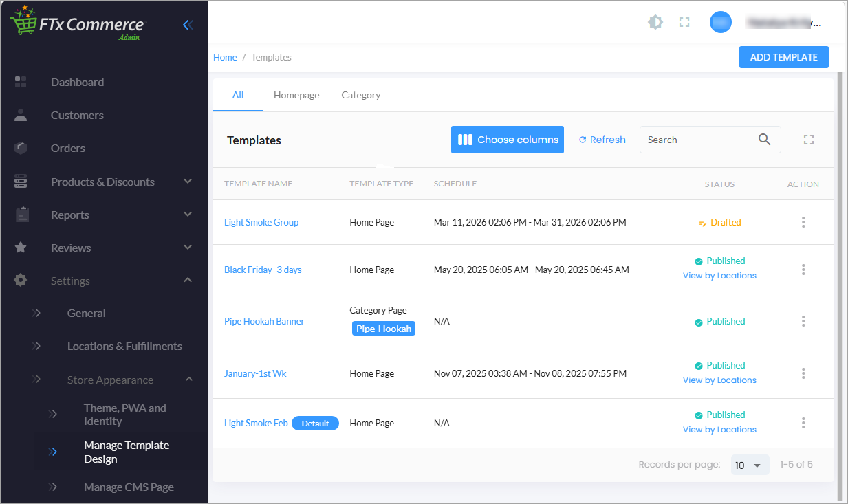Toggle dark/light theme icon in header
The image size is (848, 504).
coord(655,23)
